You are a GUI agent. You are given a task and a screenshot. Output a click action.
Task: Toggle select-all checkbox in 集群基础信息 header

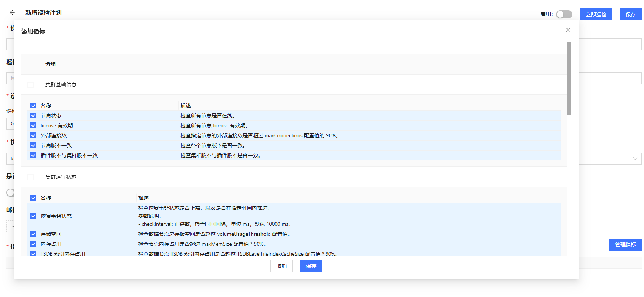(x=33, y=106)
